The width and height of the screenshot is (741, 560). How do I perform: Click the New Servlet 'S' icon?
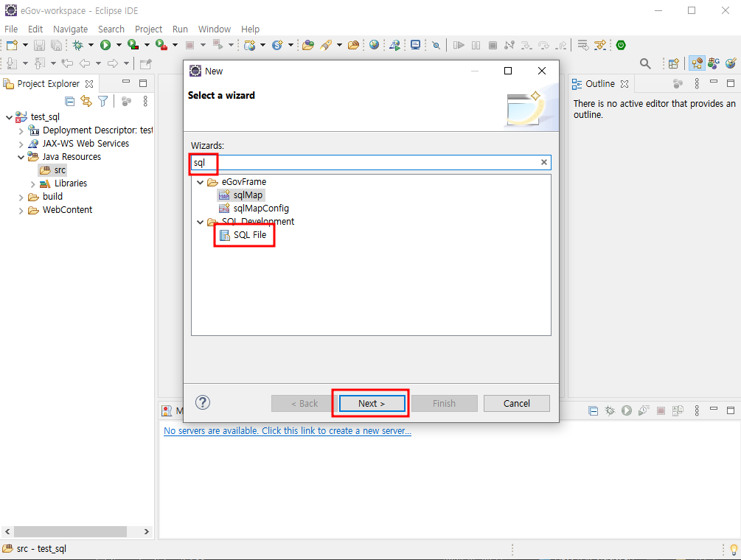(x=277, y=46)
